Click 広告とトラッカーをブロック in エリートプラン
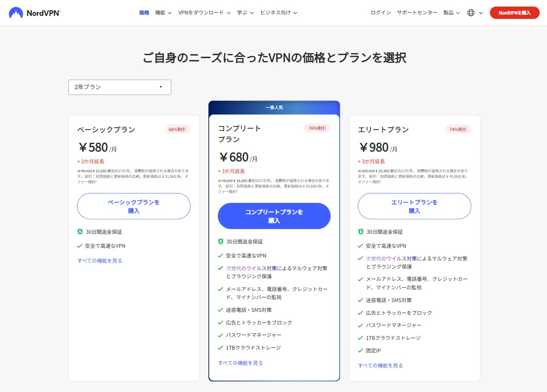 tap(399, 313)
